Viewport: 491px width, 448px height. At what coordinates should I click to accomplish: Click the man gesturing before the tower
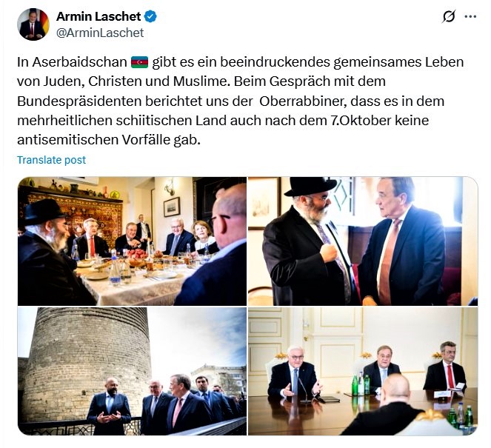click(109, 406)
